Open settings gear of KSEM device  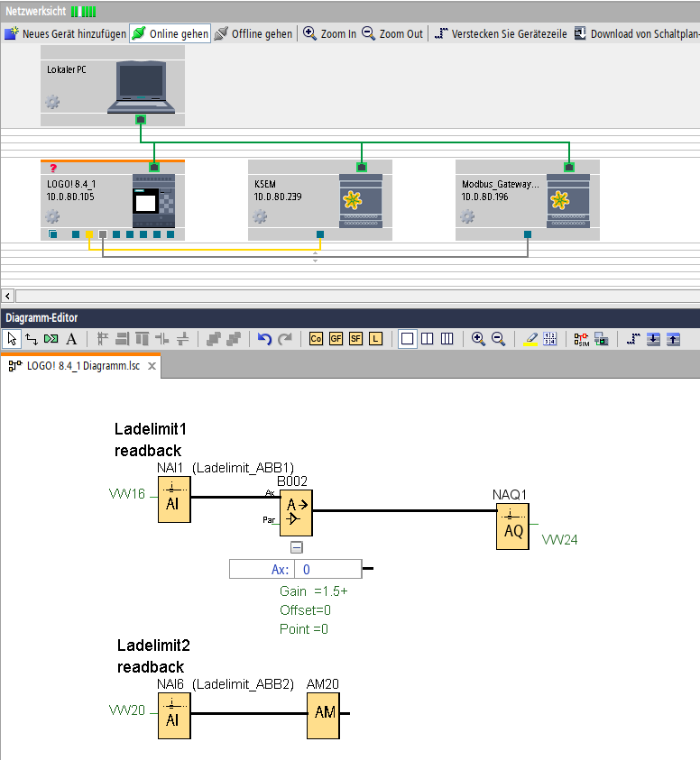click(260, 216)
